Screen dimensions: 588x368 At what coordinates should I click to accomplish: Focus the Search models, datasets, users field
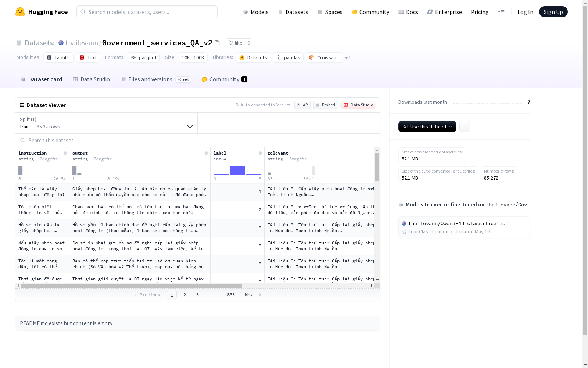click(147, 12)
